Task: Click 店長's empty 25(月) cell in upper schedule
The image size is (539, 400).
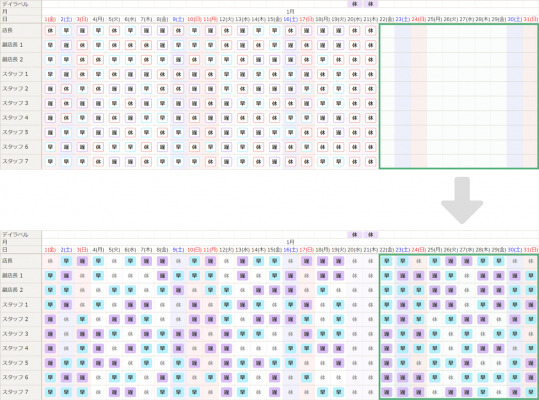Action: 435,31
